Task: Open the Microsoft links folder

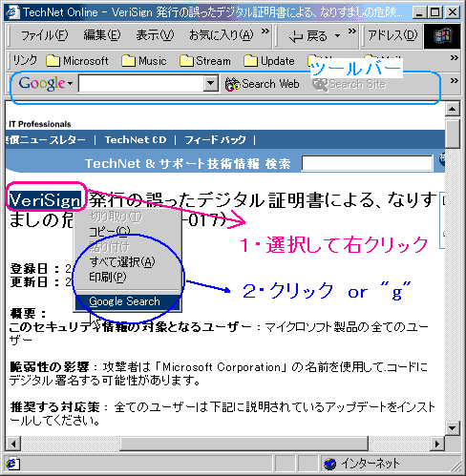Action: coord(77,60)
